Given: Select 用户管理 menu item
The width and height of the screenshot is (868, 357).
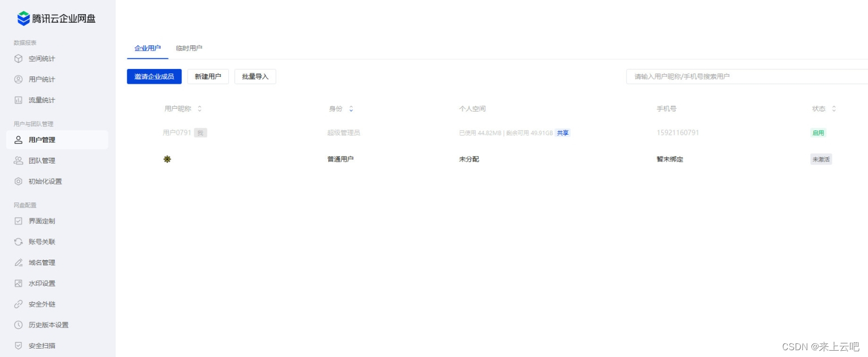Looking at the screenshot, I should click(57, 140).
